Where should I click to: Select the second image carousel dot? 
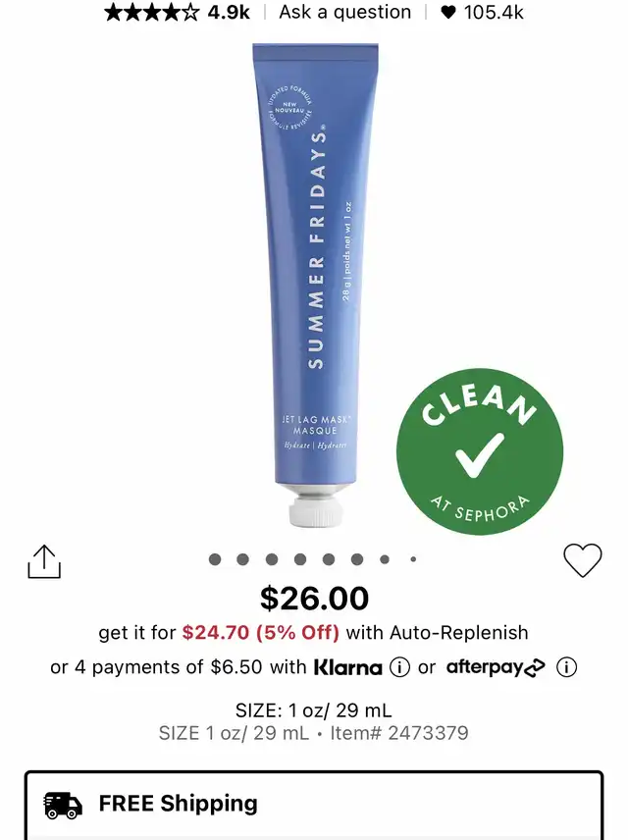coord(242,559)
